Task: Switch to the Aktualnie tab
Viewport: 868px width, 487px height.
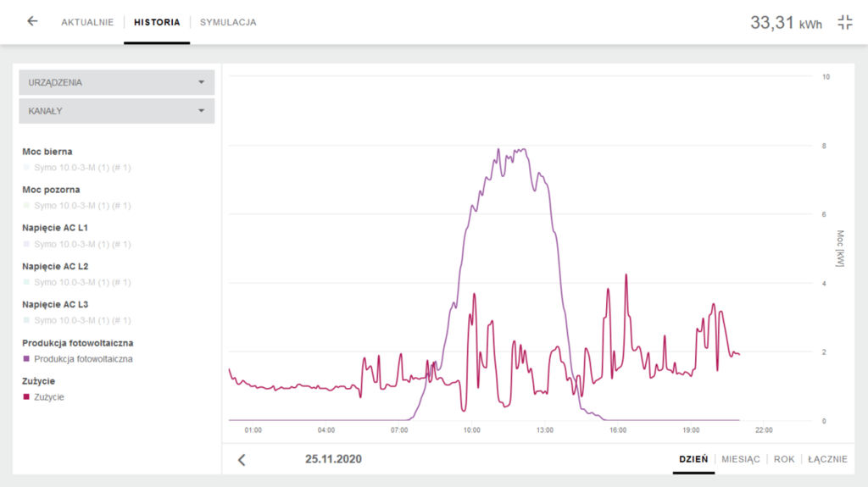Action: click(87, 23)
